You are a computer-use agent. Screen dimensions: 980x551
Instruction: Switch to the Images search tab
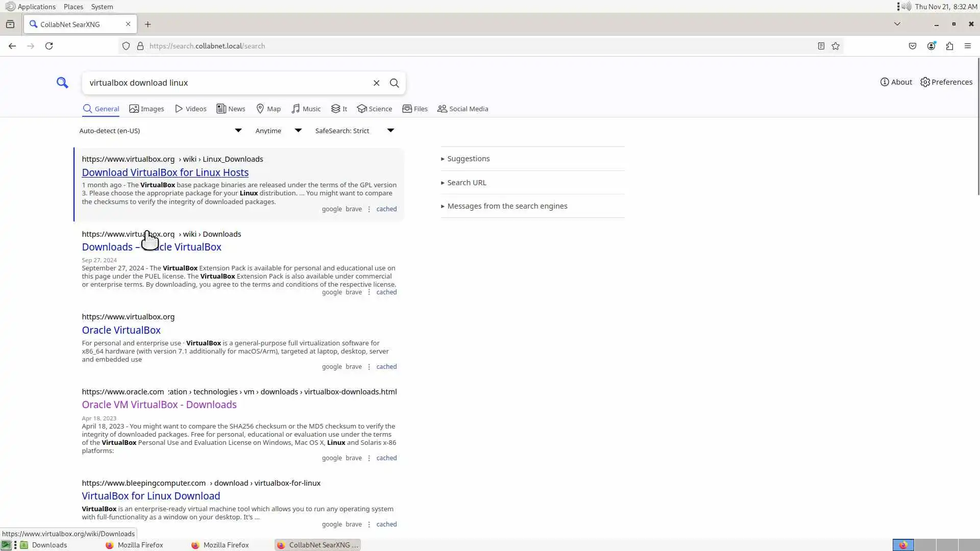point(146,109)
